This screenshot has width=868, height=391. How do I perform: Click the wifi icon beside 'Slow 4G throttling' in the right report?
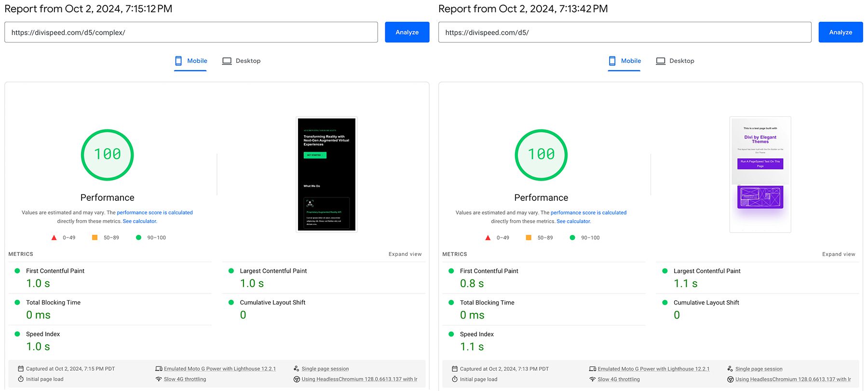[x=593, y=379]
